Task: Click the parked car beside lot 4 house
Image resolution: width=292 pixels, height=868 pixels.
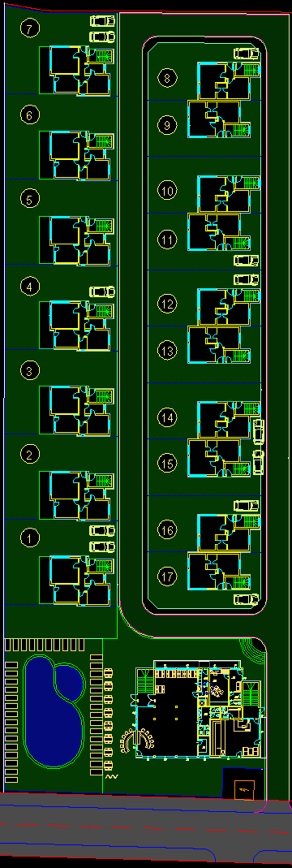Action: pos(102,291)
